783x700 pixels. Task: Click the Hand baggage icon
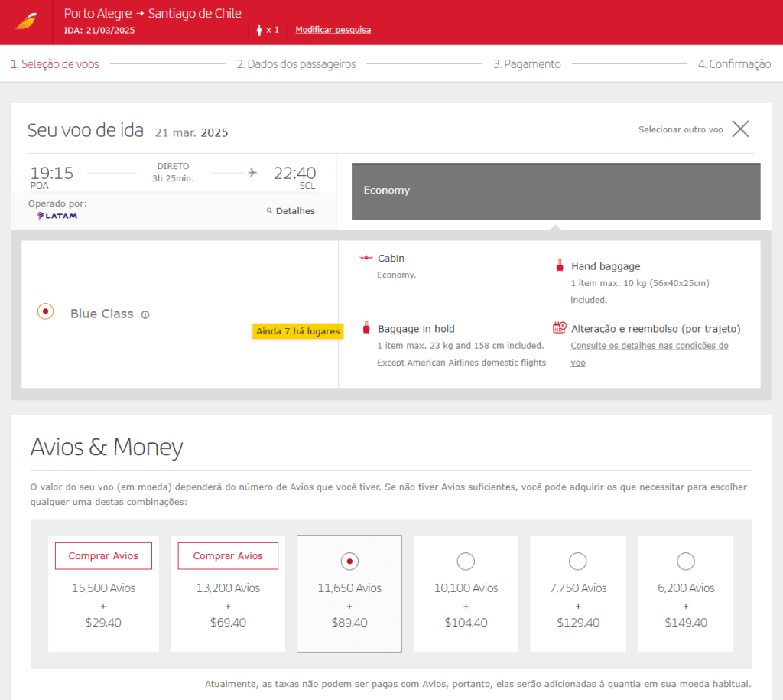[560, 265]
